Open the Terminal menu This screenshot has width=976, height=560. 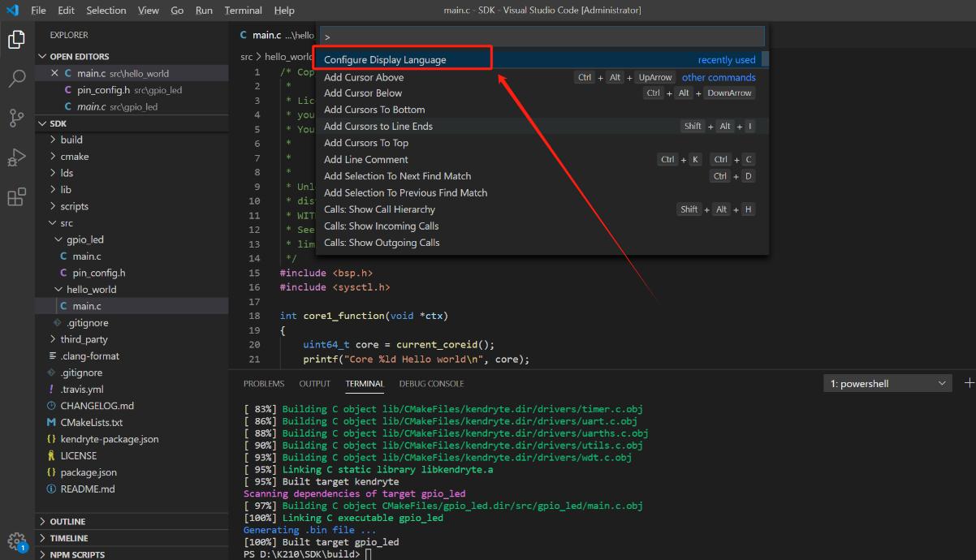243,11
